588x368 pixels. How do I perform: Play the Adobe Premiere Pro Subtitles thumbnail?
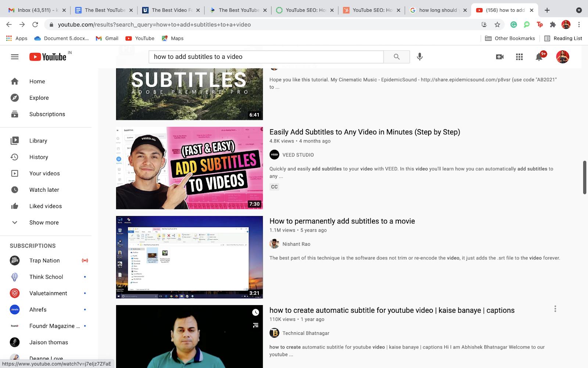click(x=189, y=94)
